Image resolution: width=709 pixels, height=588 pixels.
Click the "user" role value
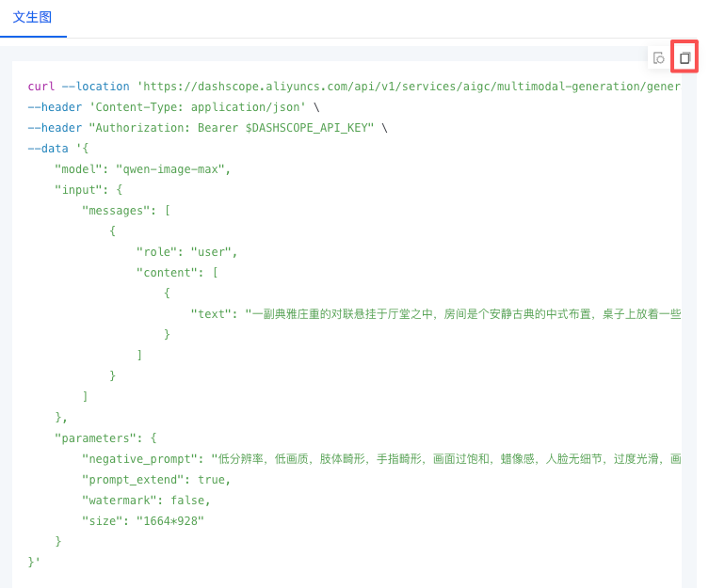point(211,252)
